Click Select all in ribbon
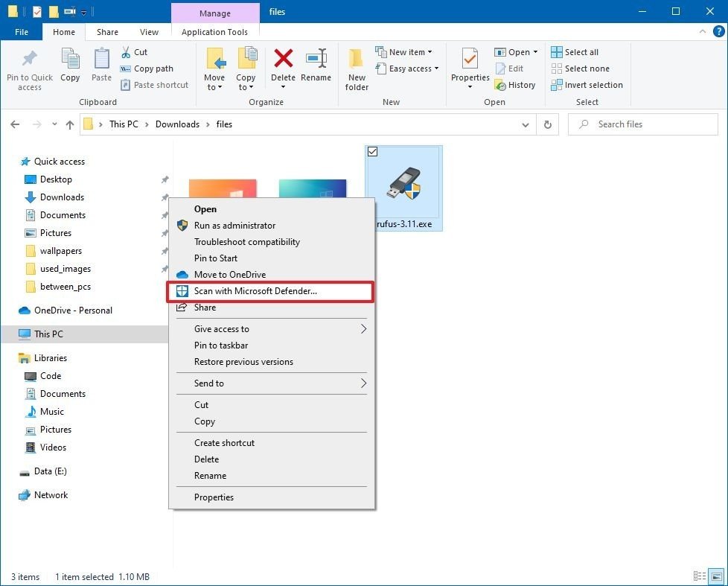The height and width of the screenshot is (586, 728). pyautogui.click(x=575, y=52)
